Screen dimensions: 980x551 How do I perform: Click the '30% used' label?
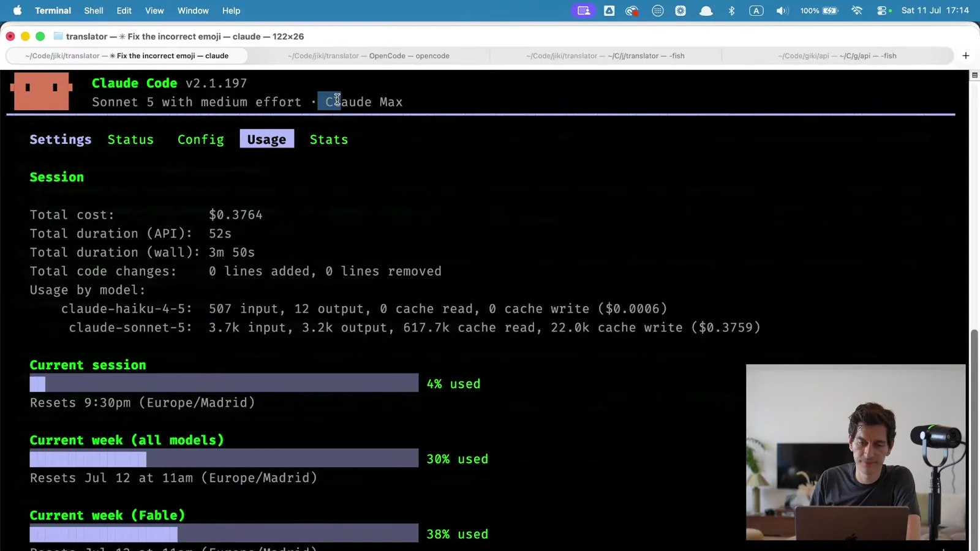click(458, 459)
